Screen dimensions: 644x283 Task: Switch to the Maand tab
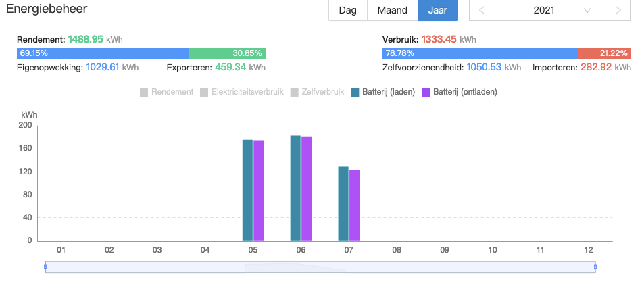click(392, 11)
